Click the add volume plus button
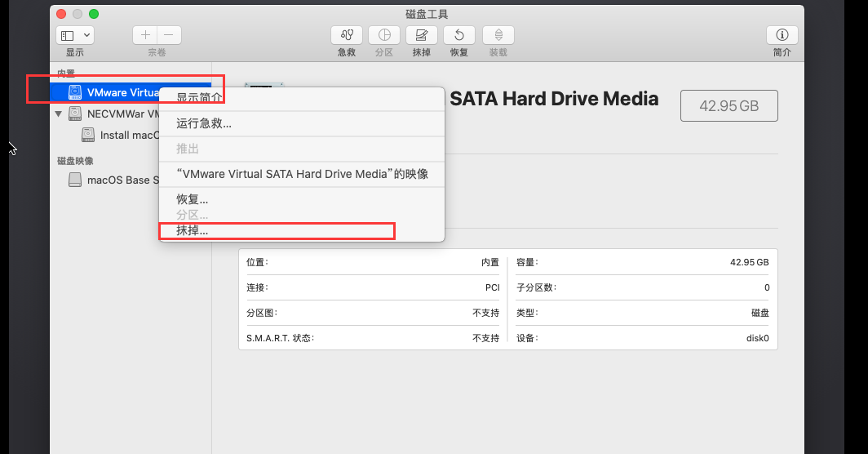Image resolution: width=868 pixels, height=454 pixels. pos(145,35)
